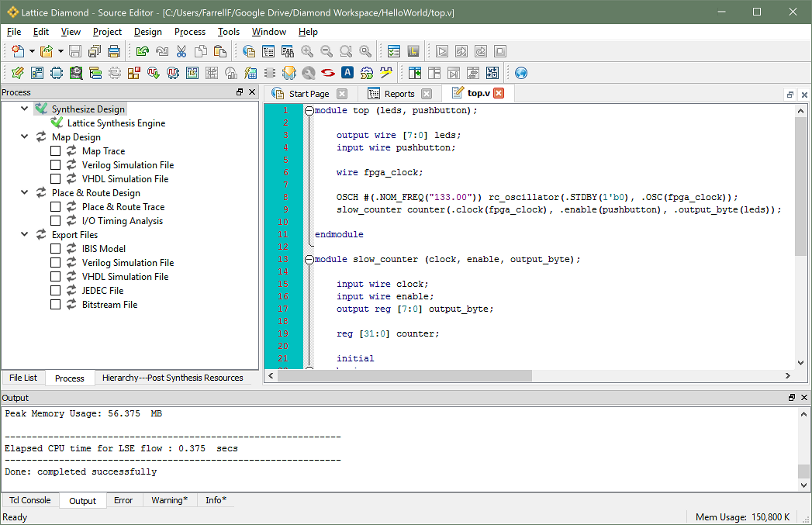Click the Print toolbar icon

[x=114, y=51]
